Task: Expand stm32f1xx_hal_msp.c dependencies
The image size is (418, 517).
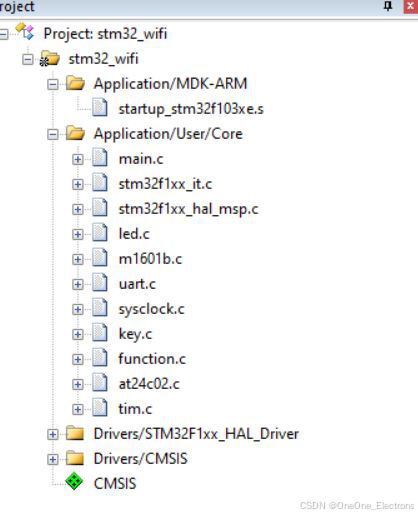Action: [78, 209]
